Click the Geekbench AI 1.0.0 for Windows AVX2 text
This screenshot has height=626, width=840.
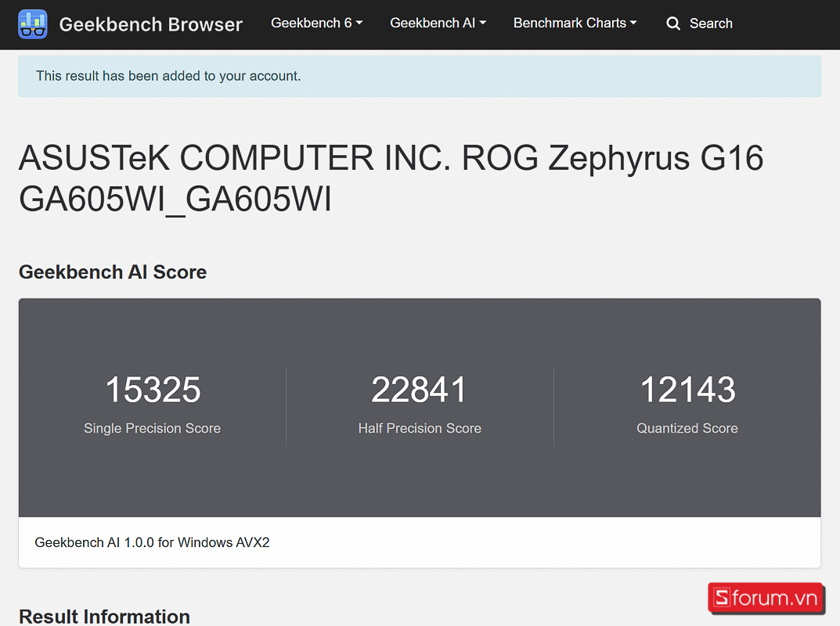[x=152, y=542]
